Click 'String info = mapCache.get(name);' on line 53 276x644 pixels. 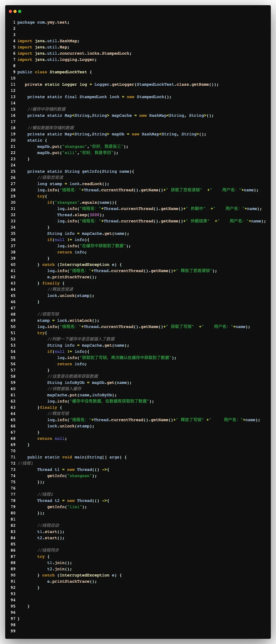pyautogui.click(x=88, y=345)
